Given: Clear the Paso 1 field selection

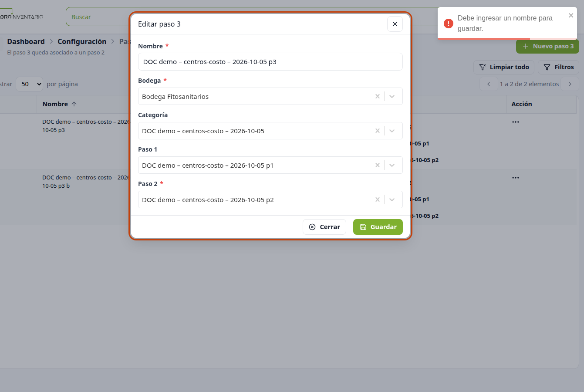Looking at the screenshot, I should point(378,165).
